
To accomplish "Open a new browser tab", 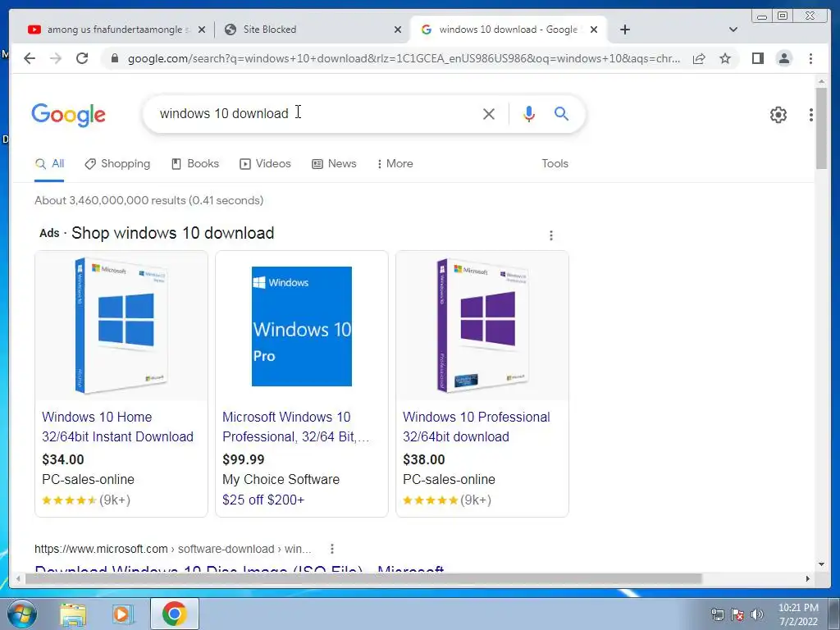I will tap(624, 30).
